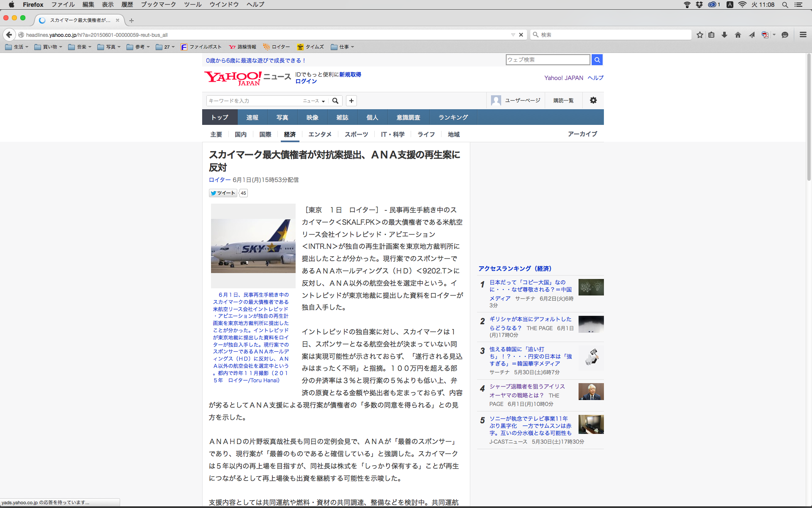
Task: Open the Firefox downloads arrow icon
Action: [x=724, y=35]
